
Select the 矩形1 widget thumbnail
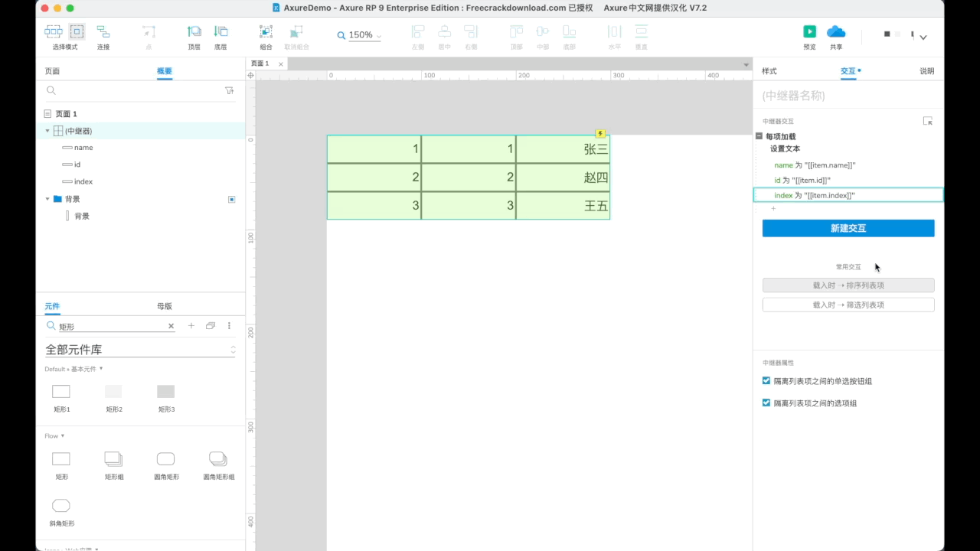[x=61, y=392]
